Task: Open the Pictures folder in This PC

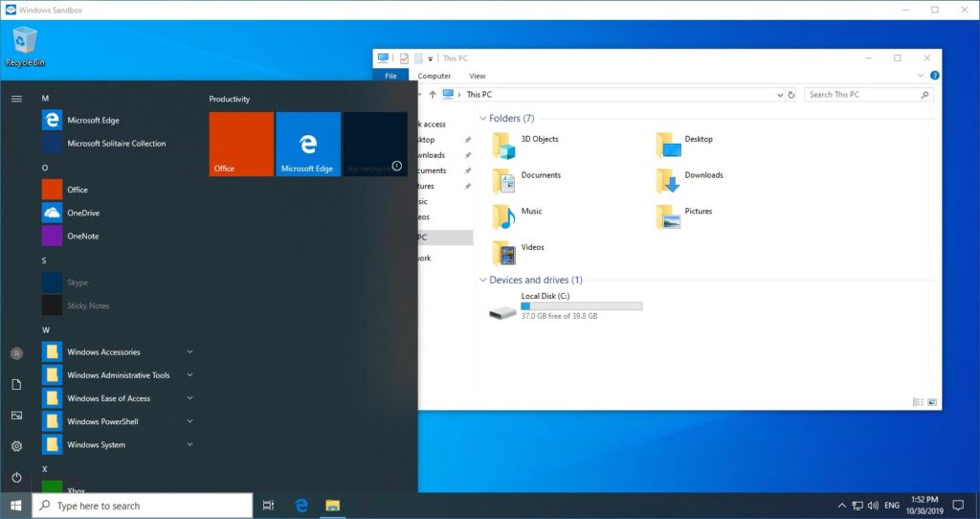Action: click(684, 216)
